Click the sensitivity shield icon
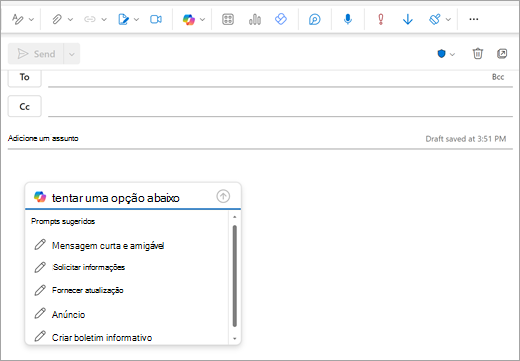 coord(441,54)
